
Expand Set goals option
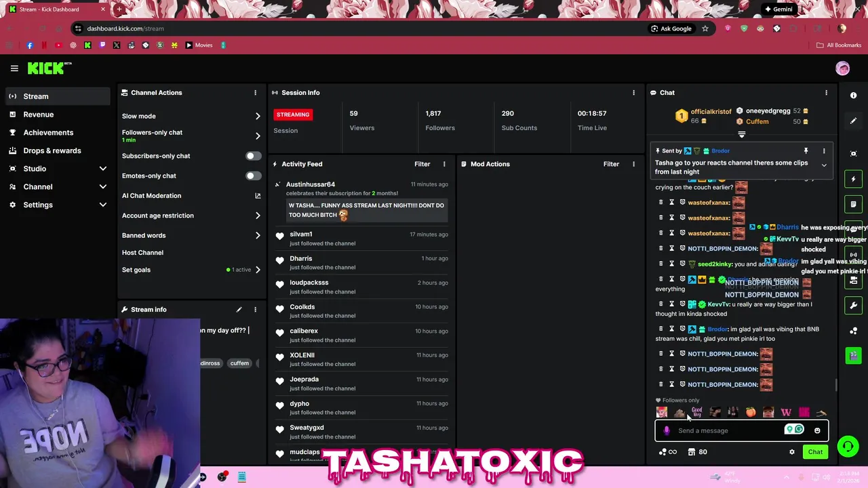click(x=258, y=270)
